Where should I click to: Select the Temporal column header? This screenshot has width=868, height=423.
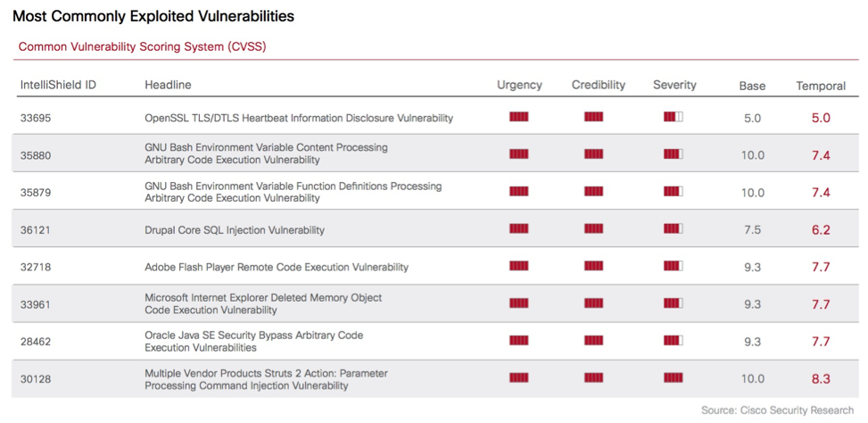click(821, 86)
